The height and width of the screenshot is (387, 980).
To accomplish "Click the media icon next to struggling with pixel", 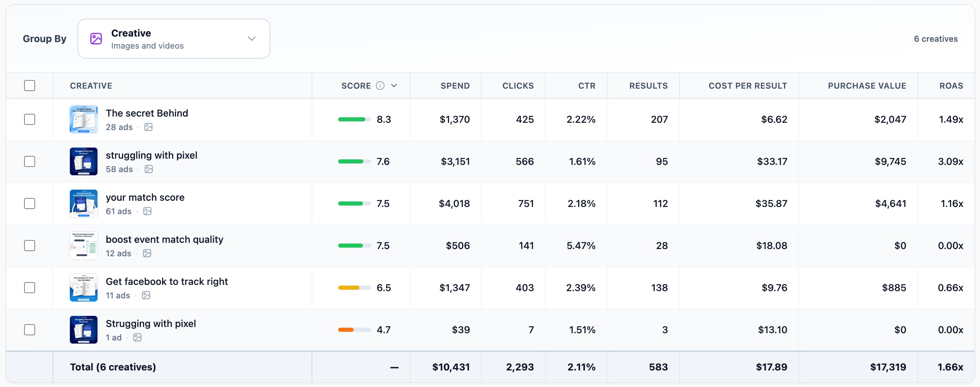I will pos(148,169).
